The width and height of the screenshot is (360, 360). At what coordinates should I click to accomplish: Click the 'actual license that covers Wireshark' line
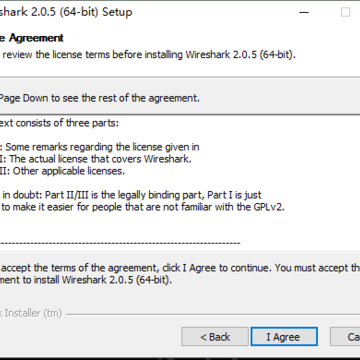[x=96, y=159]
